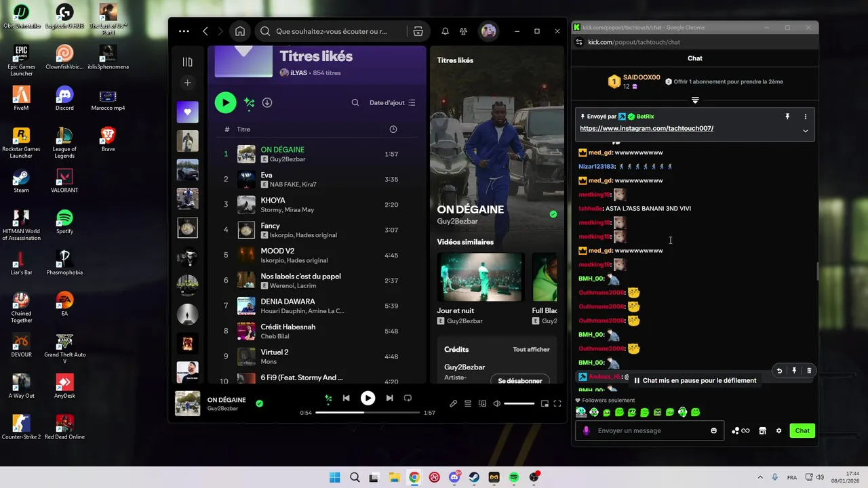868x488 pixels.
Task: Collapse the pinned message chevron
Action: (806, 131)
